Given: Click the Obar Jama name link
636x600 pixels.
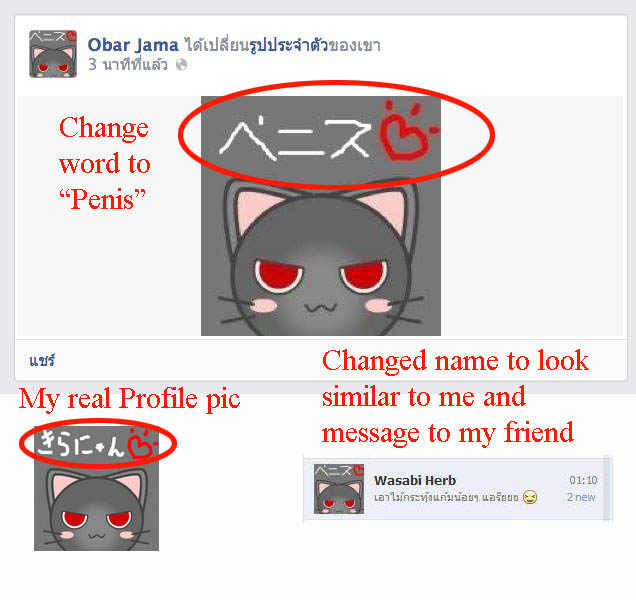Looking at the screenshot, I should pos(133,45).
